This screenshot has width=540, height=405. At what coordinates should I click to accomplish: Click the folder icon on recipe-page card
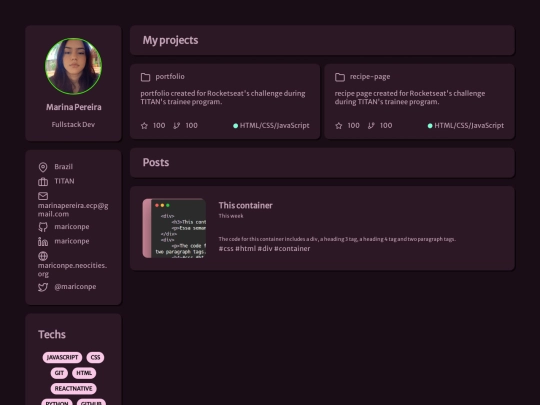[x=340, y=77]
